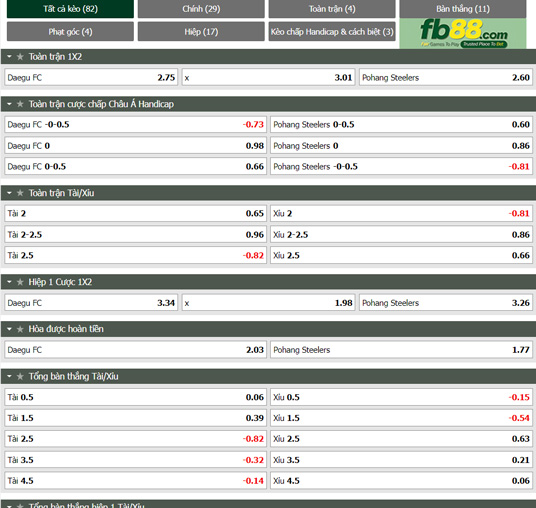536x508 pixels.
Task: Bet Pohang Steelers first half at 3.26
Action: [x=446, y=303]
